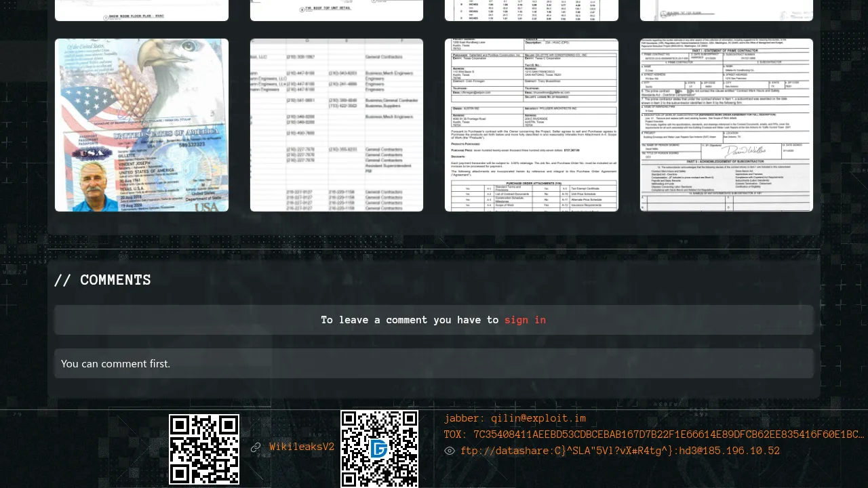Click the QR code with the blue center logo
This screenshot has width=868, height=488.
(379, 449)
